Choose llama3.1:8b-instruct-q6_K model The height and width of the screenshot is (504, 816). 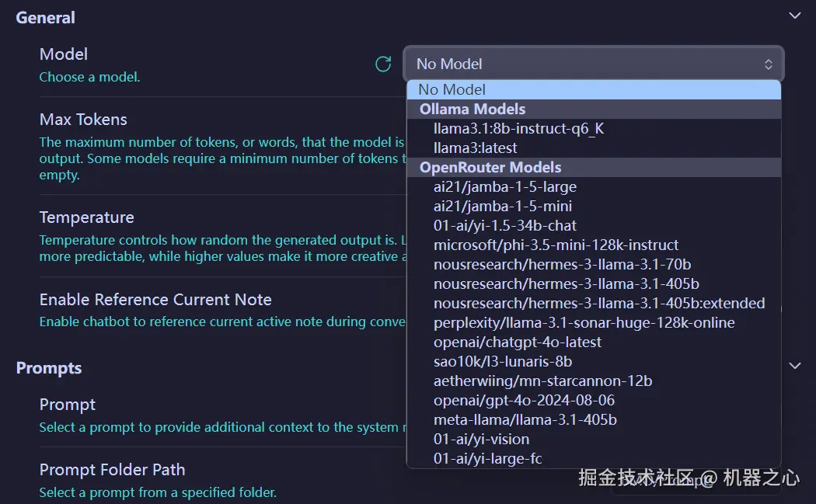point(518,128)
